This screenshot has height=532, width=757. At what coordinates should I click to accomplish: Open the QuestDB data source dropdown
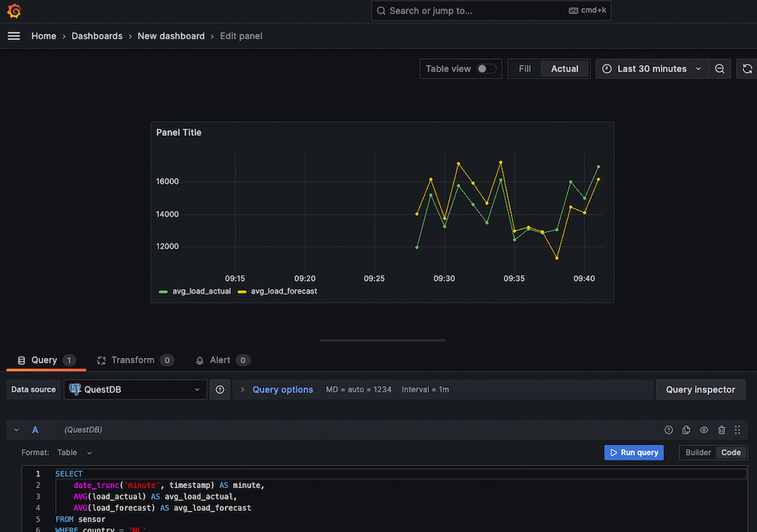click(136, 390)
